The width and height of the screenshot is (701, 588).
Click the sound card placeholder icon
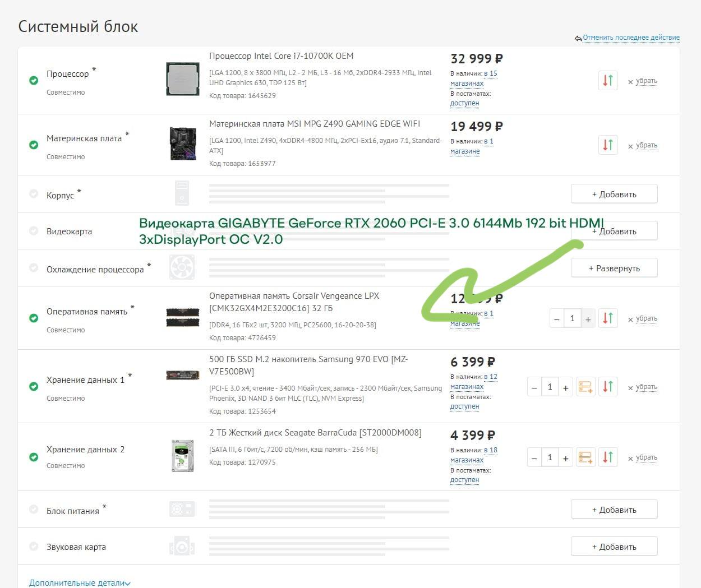click(182, 546)
